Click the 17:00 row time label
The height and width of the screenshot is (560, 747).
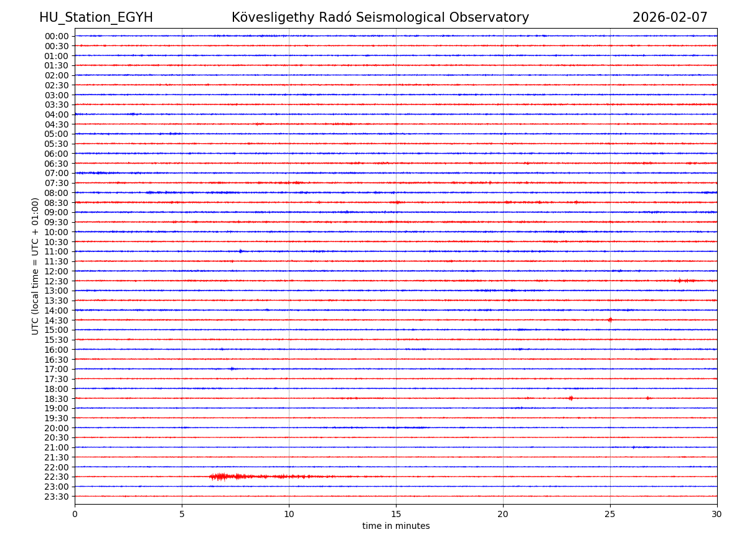tap(57, 369)
